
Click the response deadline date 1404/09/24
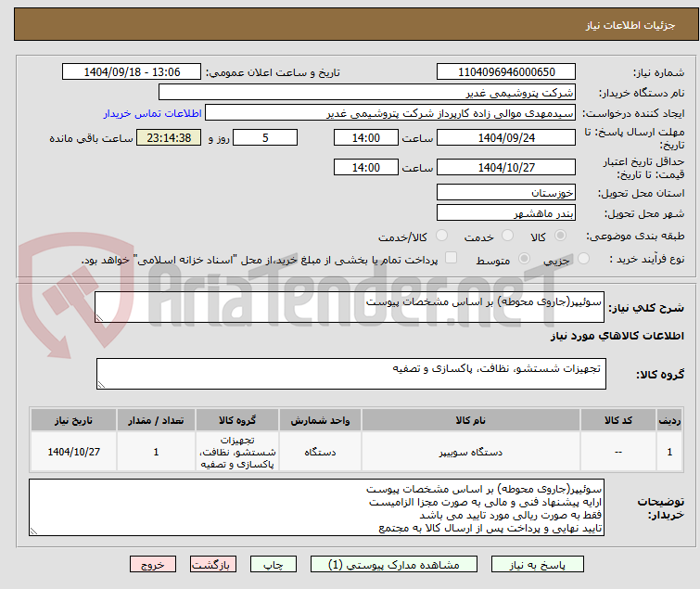coord(506,137)
